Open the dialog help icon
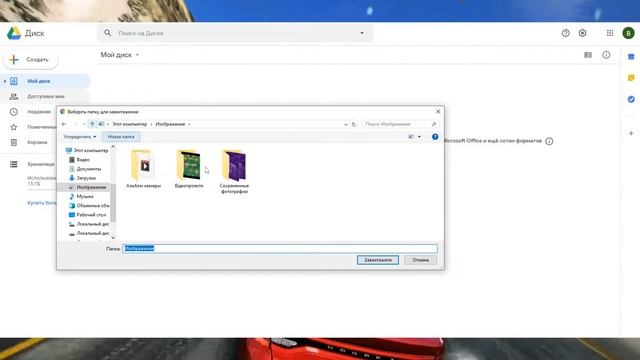Viewport: 640px width, 360px height. (435, 137)
